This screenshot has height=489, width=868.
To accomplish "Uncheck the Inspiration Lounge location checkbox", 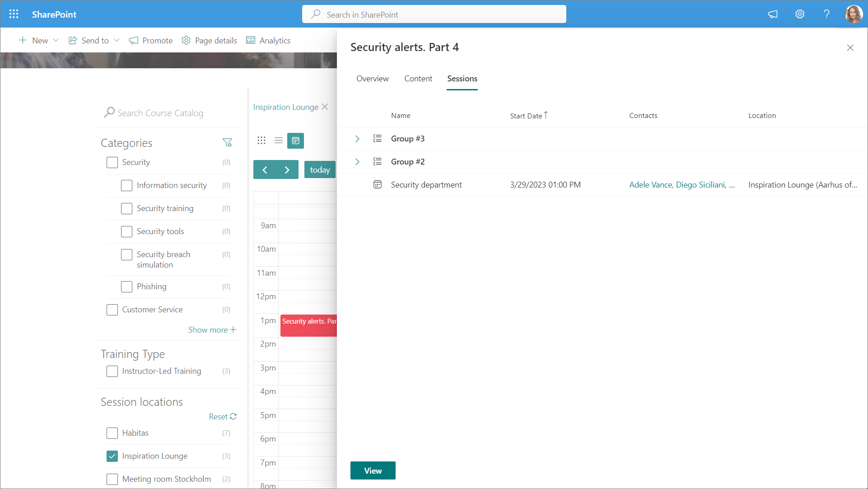I will pyautogui.click(x=112, y=456).
